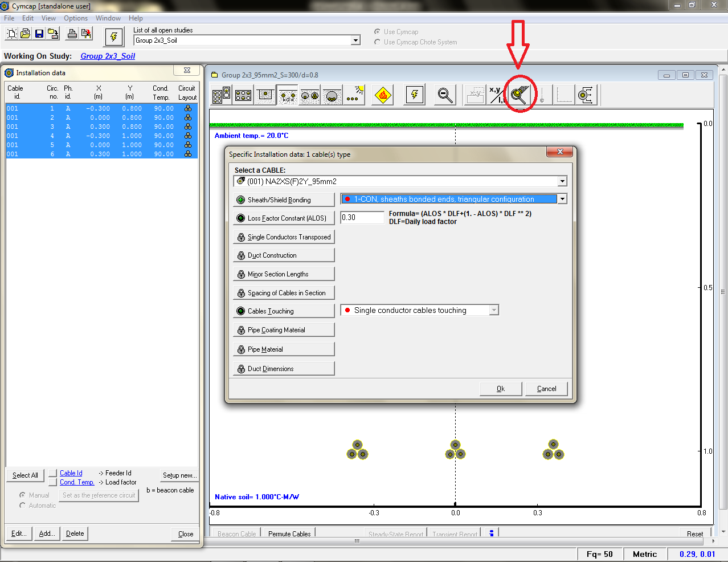This screenshot has width=728, height=562.
Task: Click the Loss Factor Constant (ALOS) button
Action: coord(284,218)
